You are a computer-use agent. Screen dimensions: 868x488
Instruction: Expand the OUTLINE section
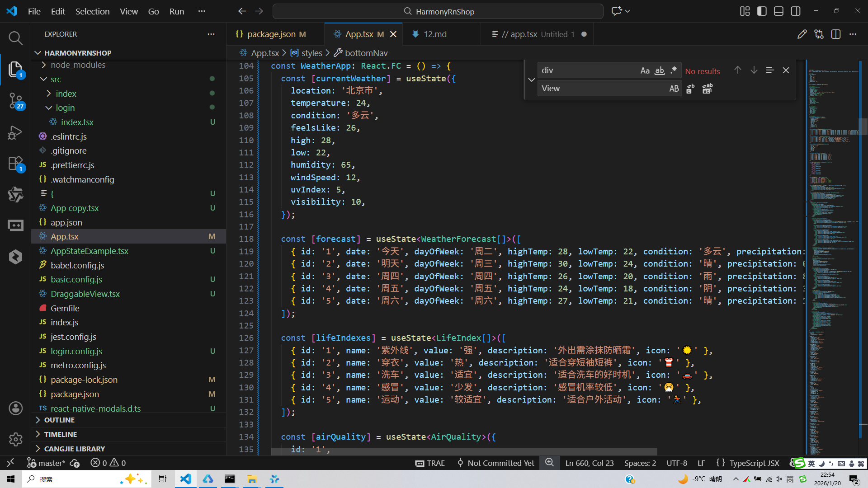59,420
